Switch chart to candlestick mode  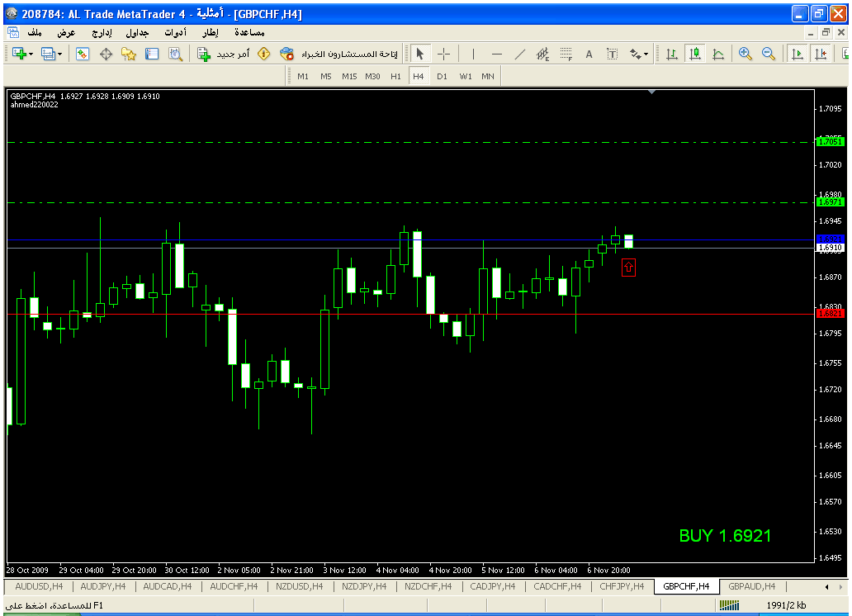[695, 54]
